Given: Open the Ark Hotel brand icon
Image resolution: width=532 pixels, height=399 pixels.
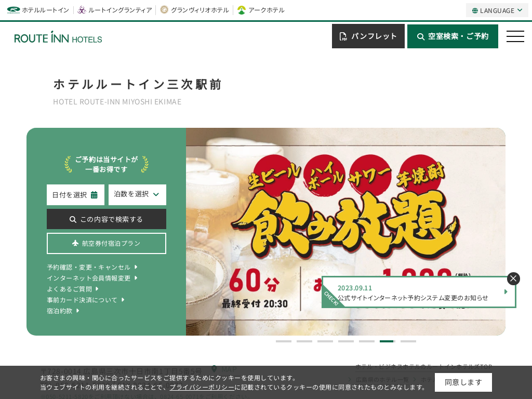Looking at the screenshot, I should 241,10.
